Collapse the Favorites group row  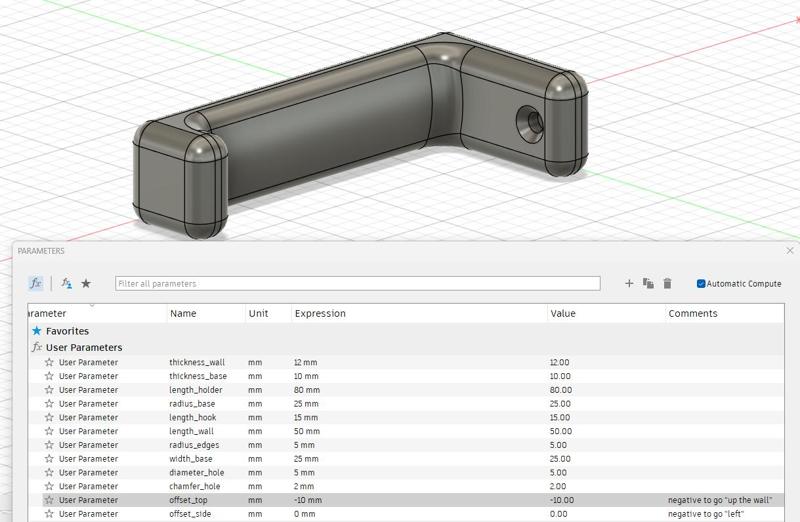[406, 331]
